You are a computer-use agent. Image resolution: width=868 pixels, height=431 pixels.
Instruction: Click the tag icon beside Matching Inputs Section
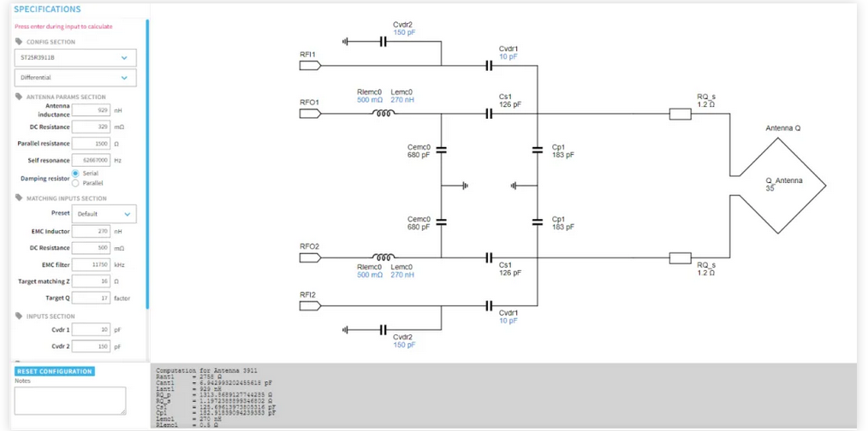coord(19,198)
